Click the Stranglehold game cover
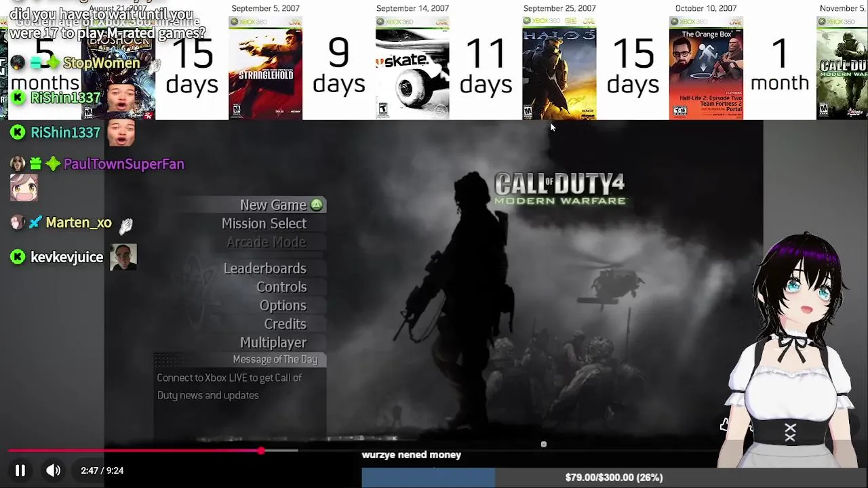The width and height of the screenshot is (868, 488). [x=265, y=68]
